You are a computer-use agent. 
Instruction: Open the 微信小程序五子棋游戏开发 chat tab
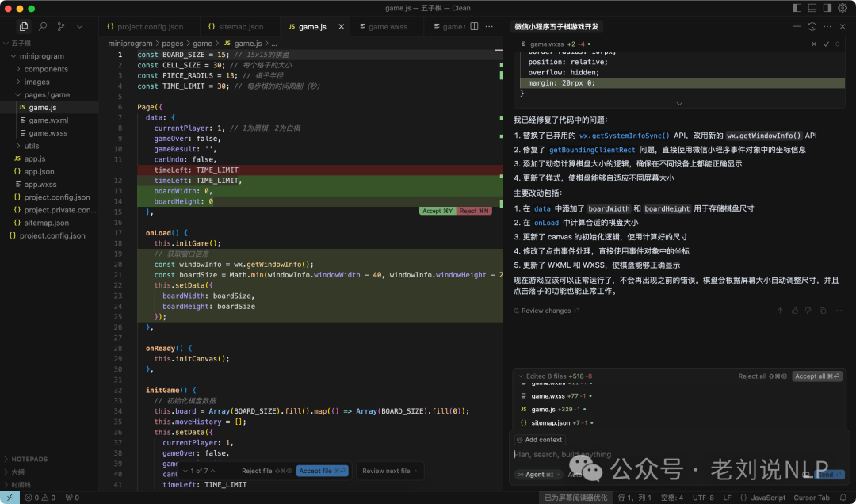(x=556, y=26)
